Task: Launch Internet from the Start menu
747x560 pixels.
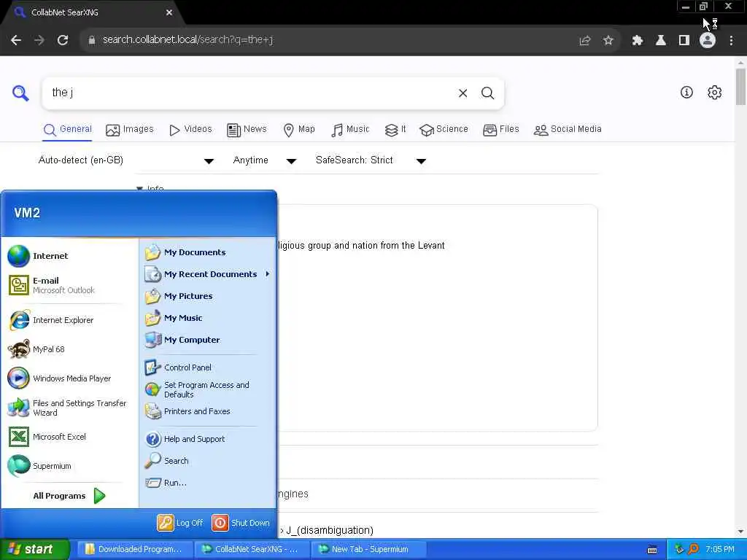Action: point(69,256)
